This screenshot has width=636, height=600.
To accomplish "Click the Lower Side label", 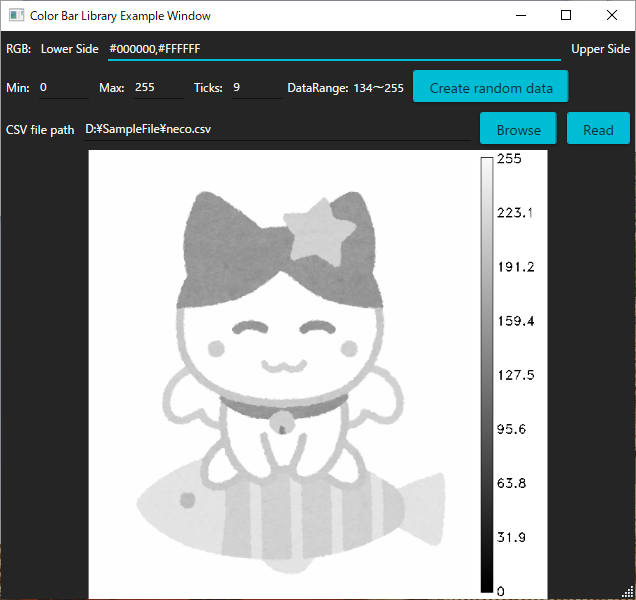I will point(69,49).
